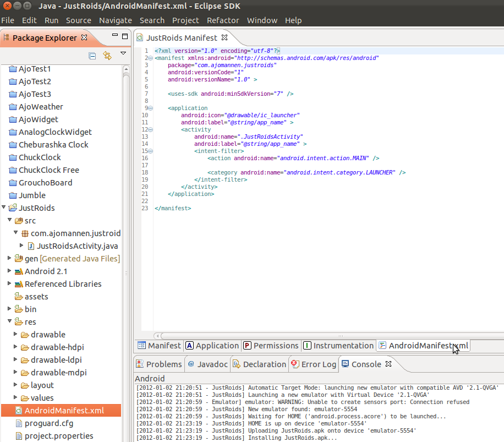504x442 pixels.
Task: Click the gen folder icon
Action: tap(19, 259)
